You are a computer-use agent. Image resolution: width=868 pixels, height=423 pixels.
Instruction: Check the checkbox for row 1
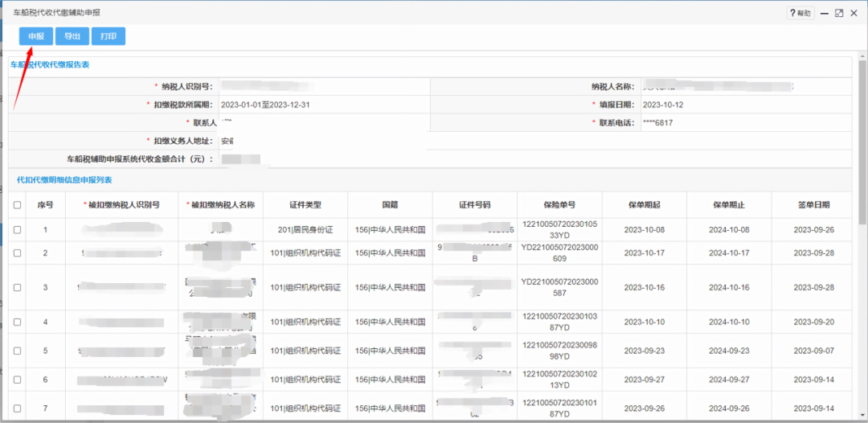(x=18, y=230)
